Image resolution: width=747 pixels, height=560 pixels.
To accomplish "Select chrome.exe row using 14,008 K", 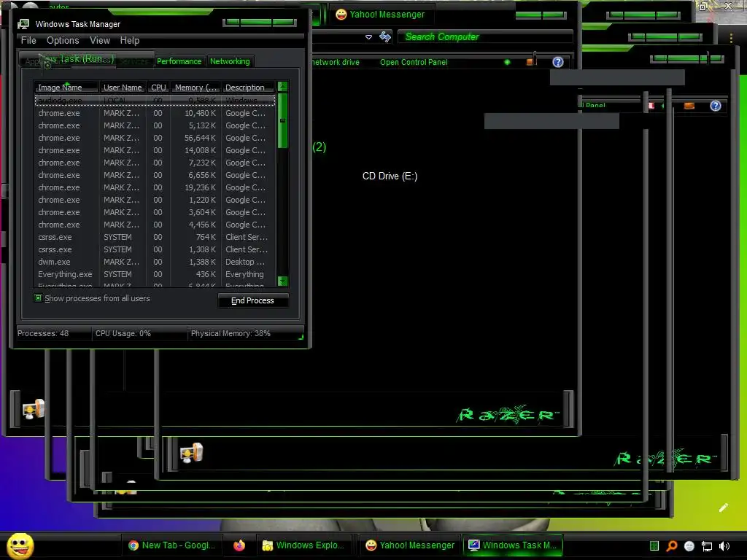I will [155, 150].
